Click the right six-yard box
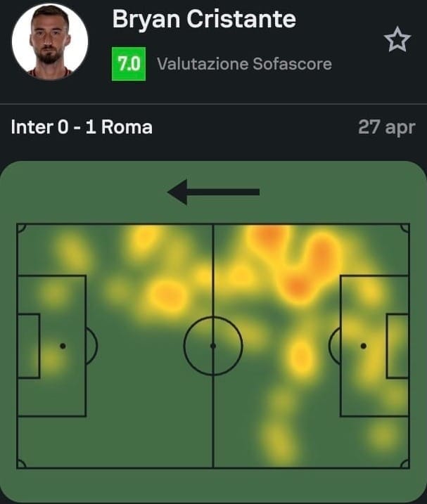 (397, 346)
